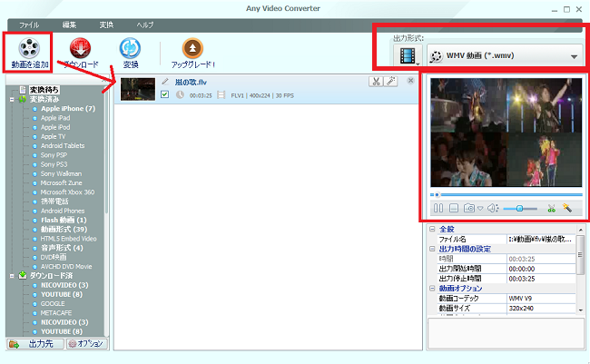
Task: Select Microsoft Zune in the tree
Action: (62, 183)
